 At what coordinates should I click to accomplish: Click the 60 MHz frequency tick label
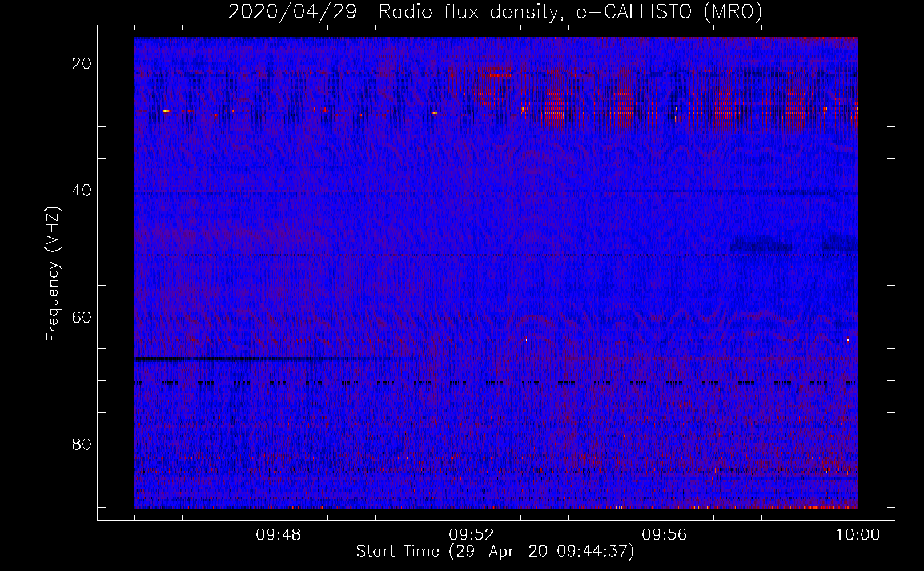(82, 317)
